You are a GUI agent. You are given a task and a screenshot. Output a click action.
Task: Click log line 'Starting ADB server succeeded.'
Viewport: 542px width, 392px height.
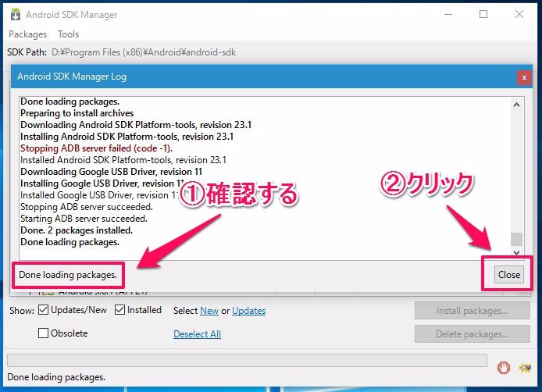tap(84, 219)
